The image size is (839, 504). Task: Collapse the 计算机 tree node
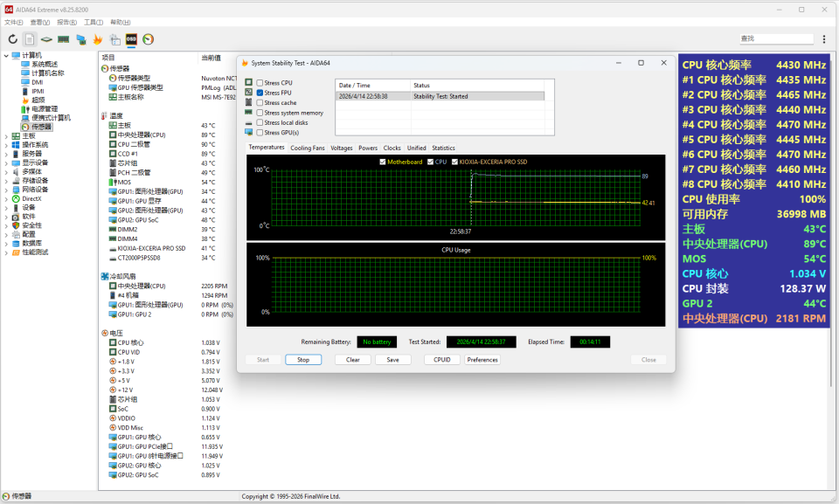point(6,55)
